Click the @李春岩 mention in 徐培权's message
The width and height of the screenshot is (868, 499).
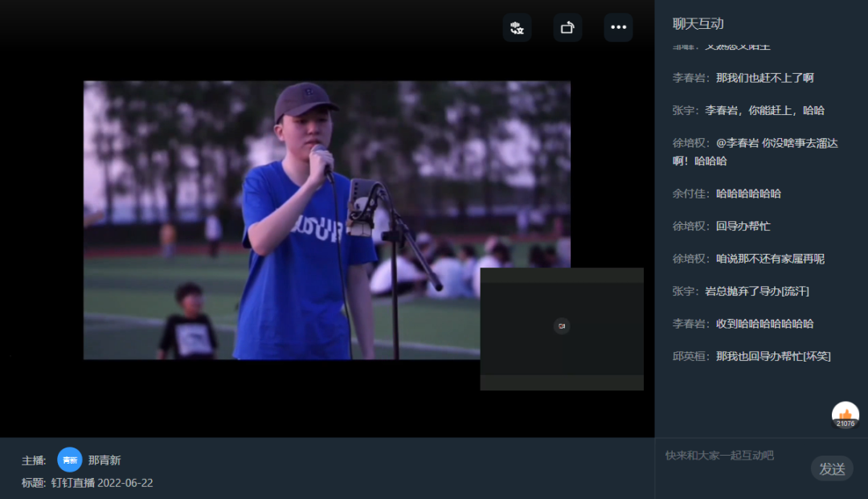pos(737,143)
